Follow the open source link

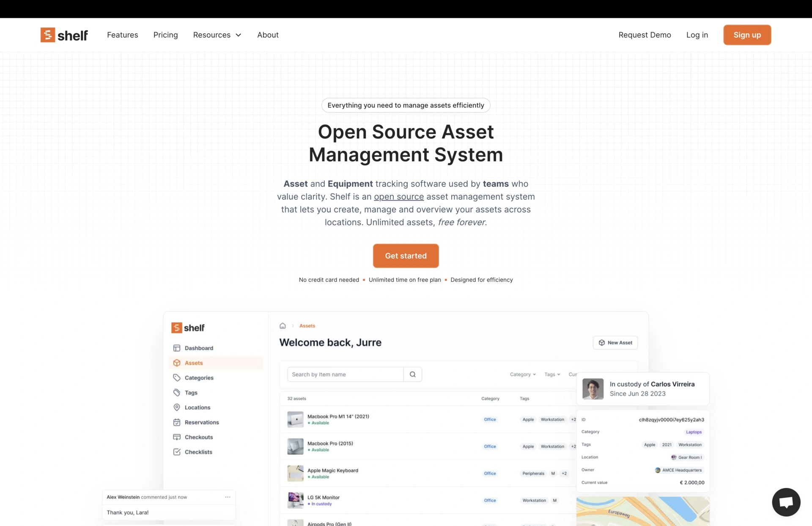pyautogui.click(x=398, y=197)
